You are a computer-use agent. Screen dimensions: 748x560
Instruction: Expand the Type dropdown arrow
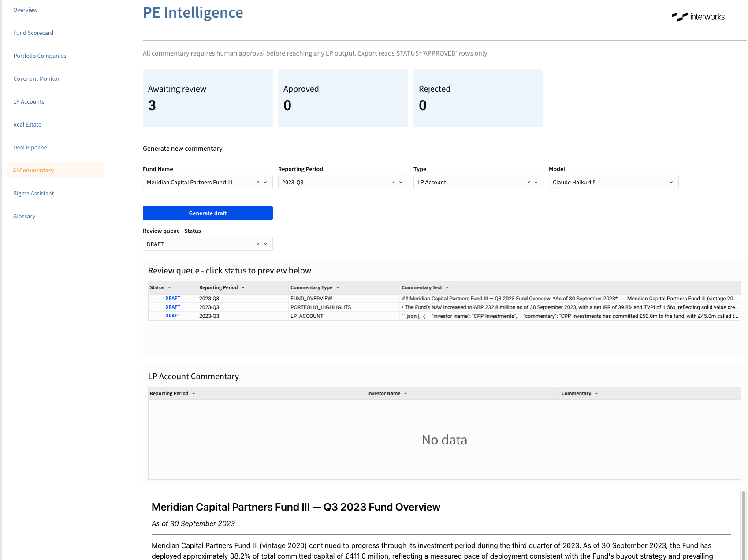(536, 182)
